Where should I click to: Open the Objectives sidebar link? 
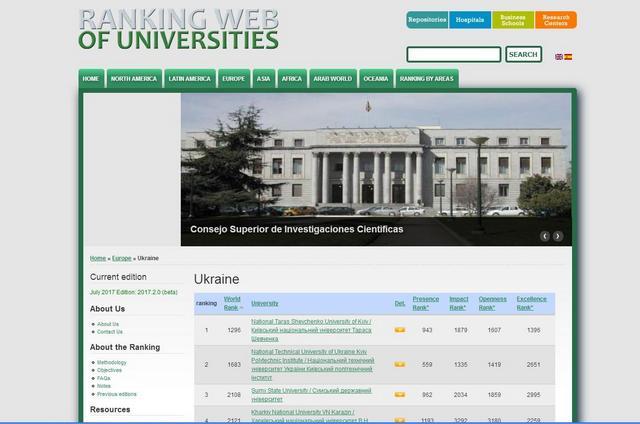point(109,370)
